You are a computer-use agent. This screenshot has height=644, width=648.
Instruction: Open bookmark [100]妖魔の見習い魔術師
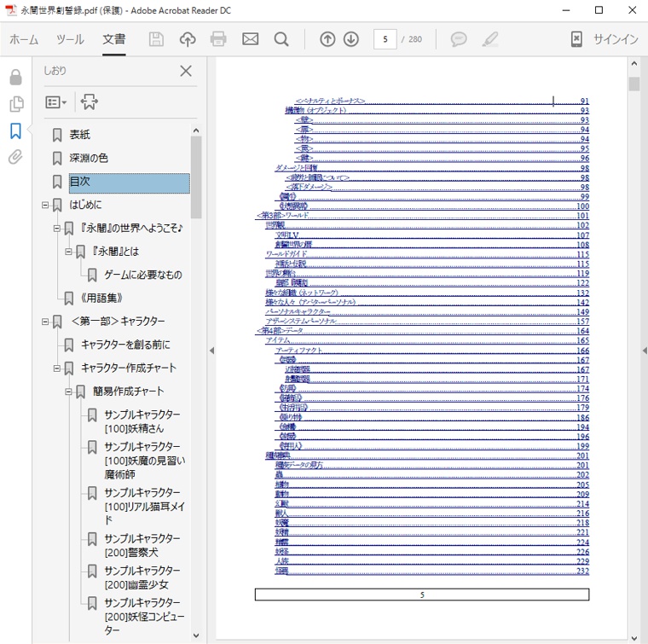point(145,461)
